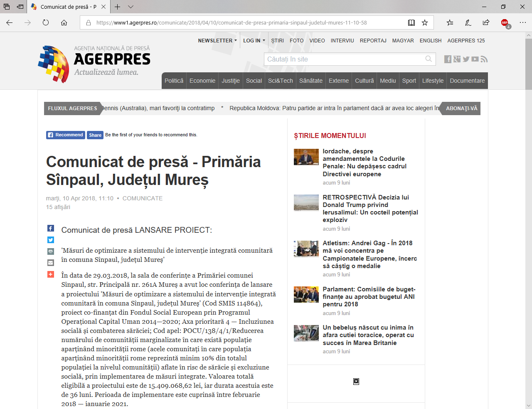This screenshot has height=409, width=532.
Task: Click into the Căutați în site field
Action: click(x=344, y=59)
